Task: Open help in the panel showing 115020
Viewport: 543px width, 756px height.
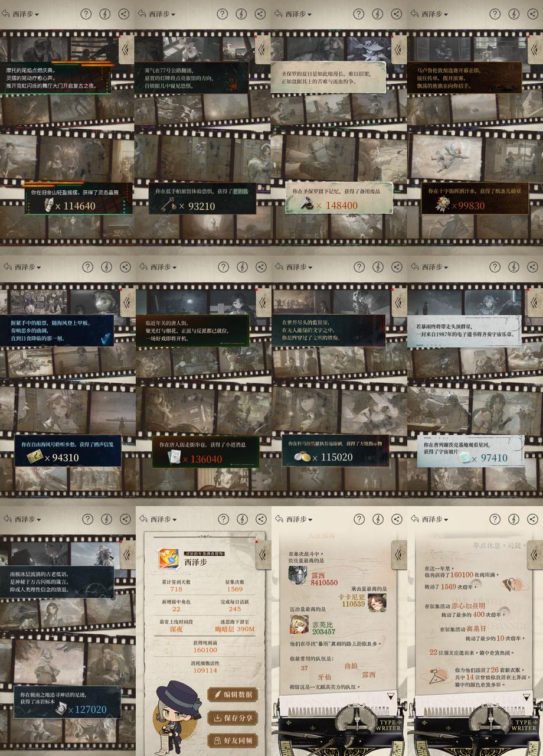Action: (358, 266)
